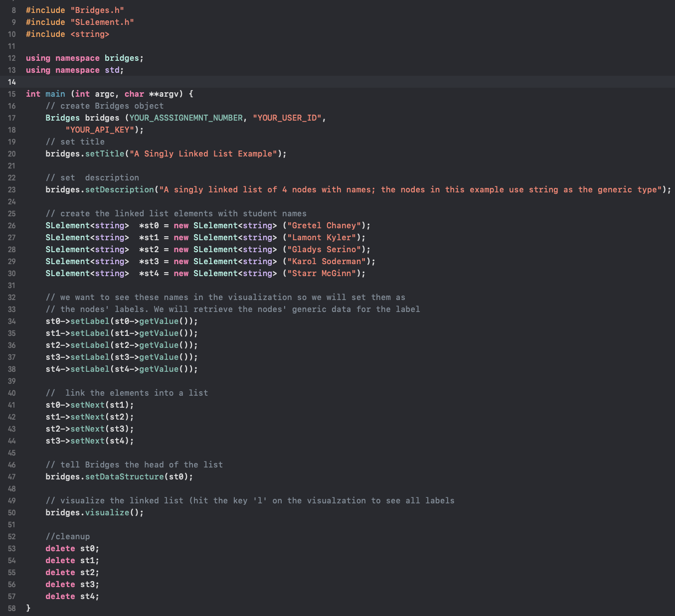Click the setDescription method call
This screenshot has height=616, width=675.
120,190
